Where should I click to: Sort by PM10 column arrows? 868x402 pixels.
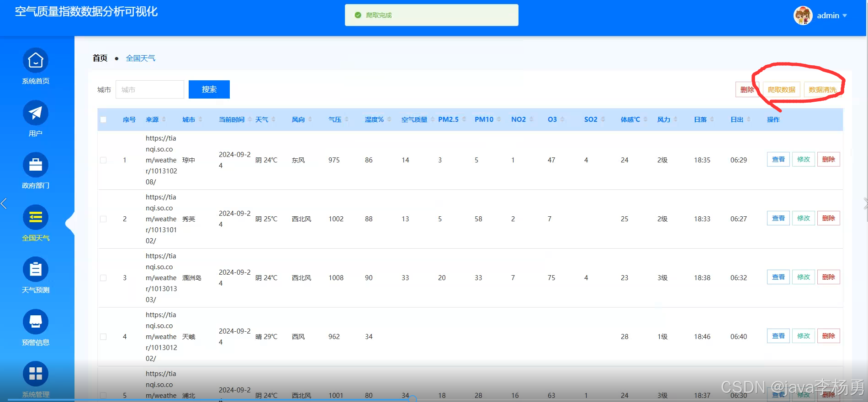[x=498, y=120]
